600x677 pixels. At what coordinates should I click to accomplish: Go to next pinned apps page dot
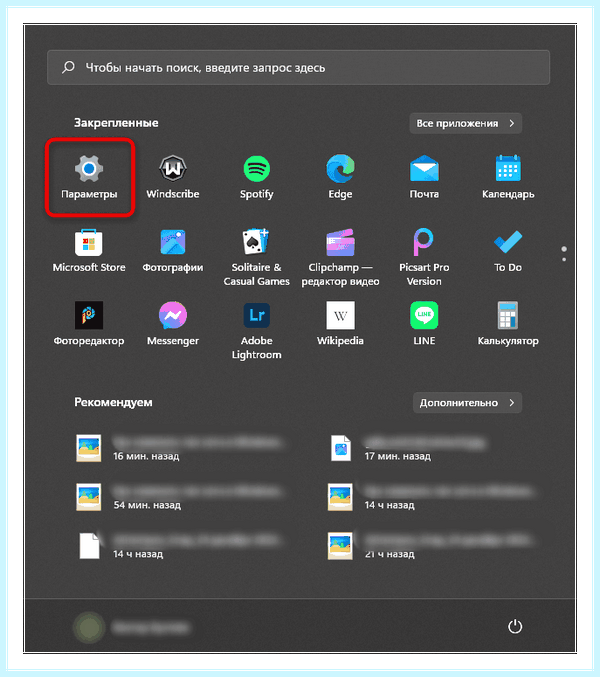(564, 259)
